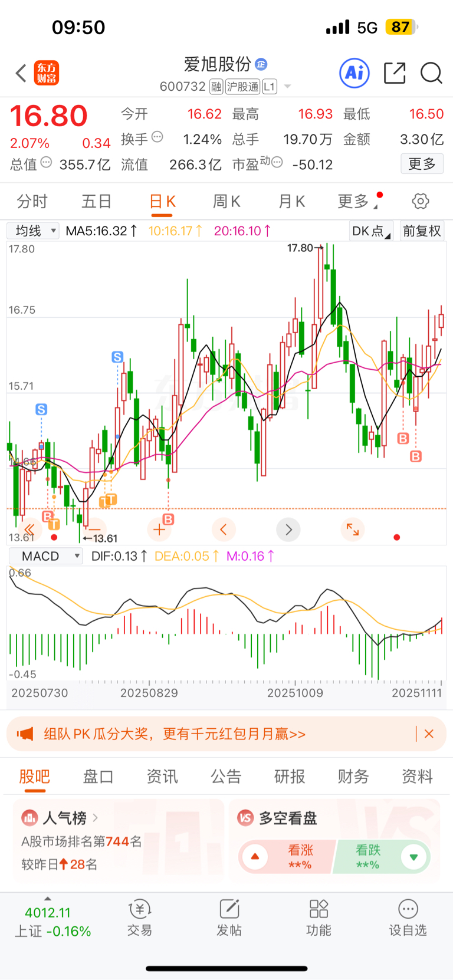Tap the L1 level tag

[270, 87]
